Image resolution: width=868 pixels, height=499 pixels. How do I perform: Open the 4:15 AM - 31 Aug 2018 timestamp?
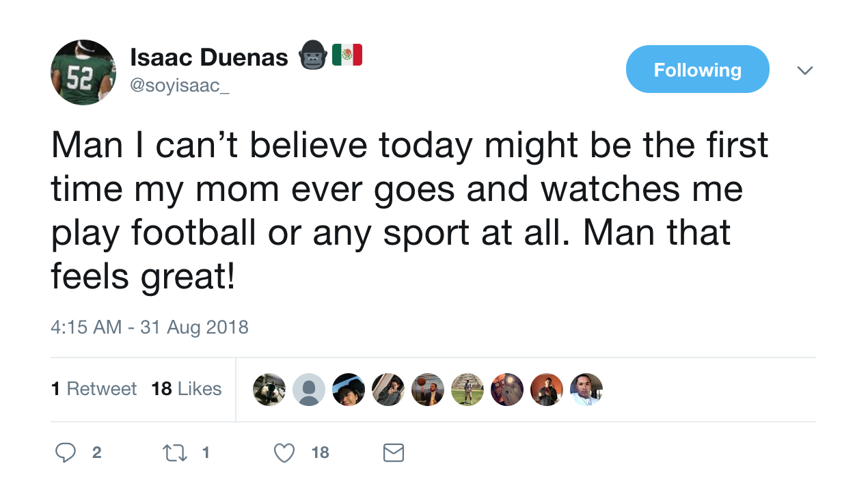(x=150, y=327)
